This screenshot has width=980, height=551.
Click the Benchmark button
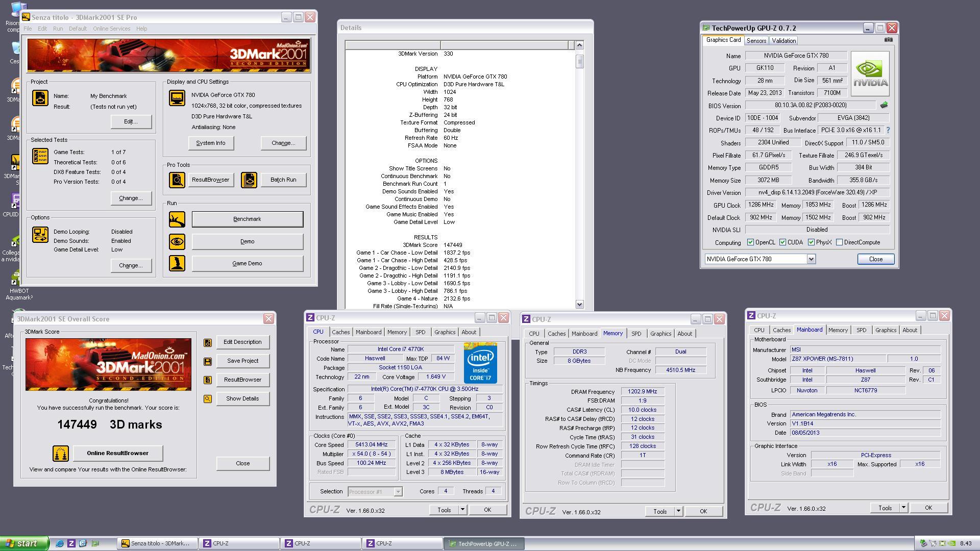point(247,219)
